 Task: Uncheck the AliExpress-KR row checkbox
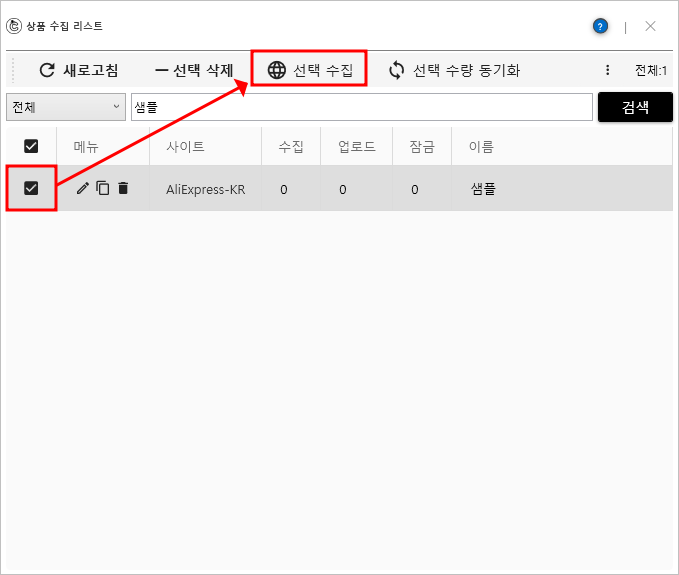(31, 188)
